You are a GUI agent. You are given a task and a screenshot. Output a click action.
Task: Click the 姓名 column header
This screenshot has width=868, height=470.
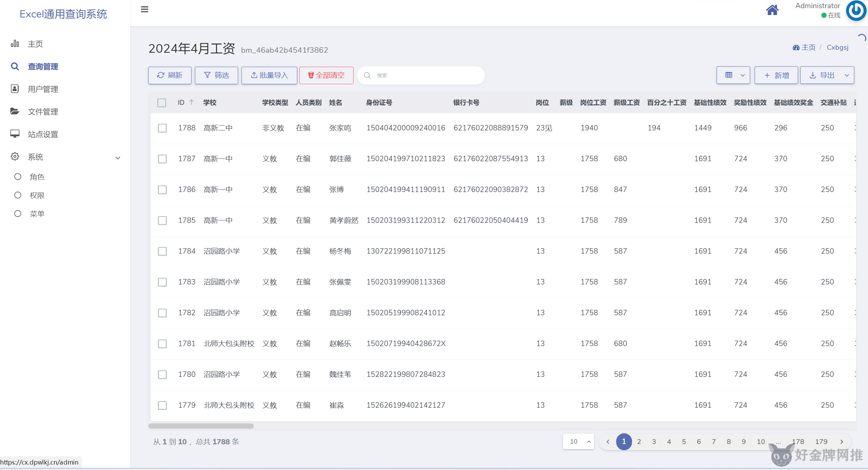[335, 103]
